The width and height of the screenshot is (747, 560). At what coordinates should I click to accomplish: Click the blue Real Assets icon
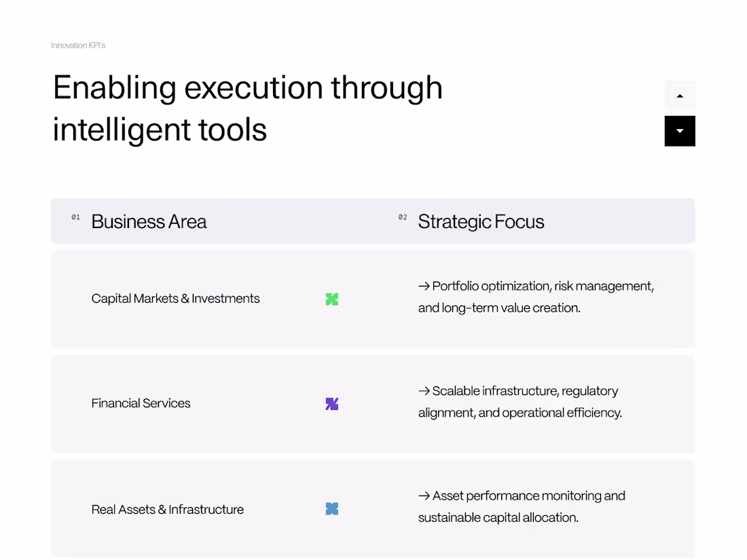[x=332, y=508]
